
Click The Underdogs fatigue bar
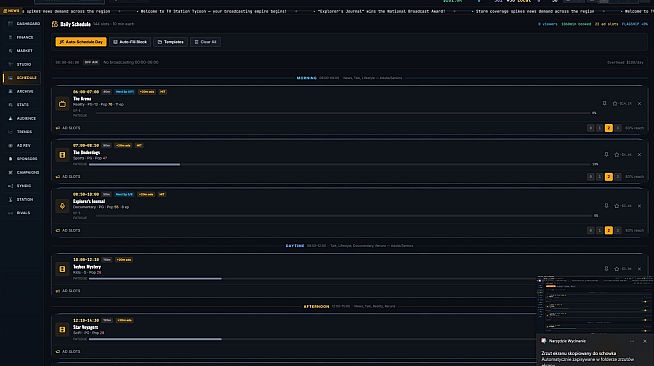pos(340,164)
